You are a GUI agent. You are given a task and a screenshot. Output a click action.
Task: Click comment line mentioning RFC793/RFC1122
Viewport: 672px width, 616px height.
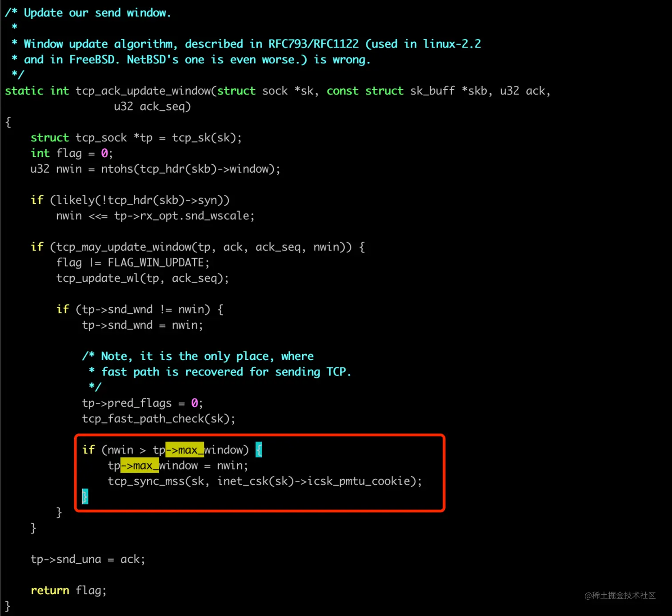246,44
